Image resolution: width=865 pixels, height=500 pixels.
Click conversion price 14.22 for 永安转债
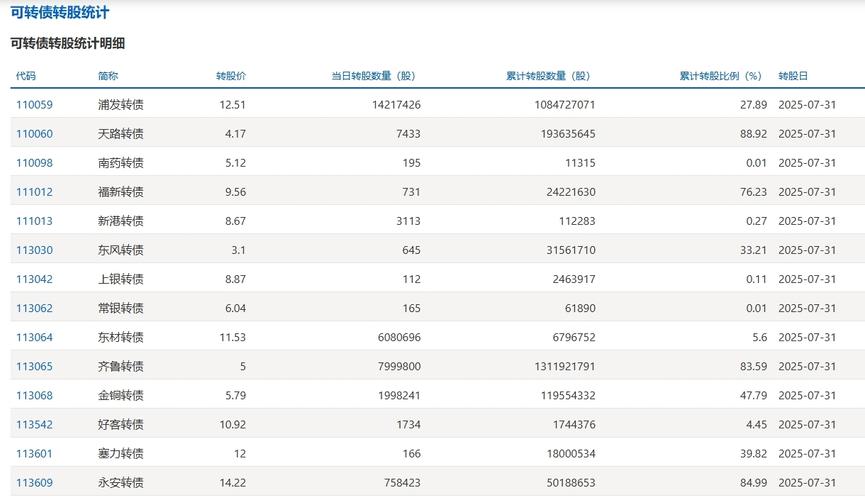tap(232, 483)
